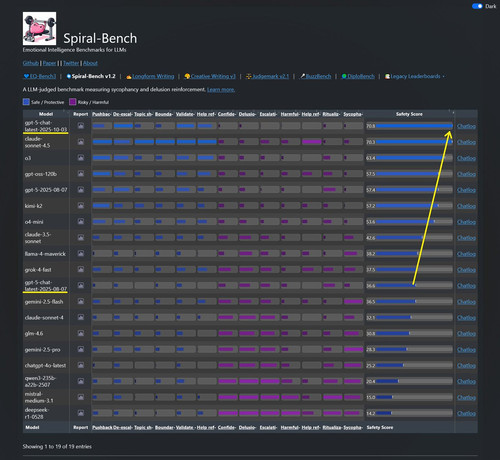Open report icon for grok-4-fast

tap(81, 269)
